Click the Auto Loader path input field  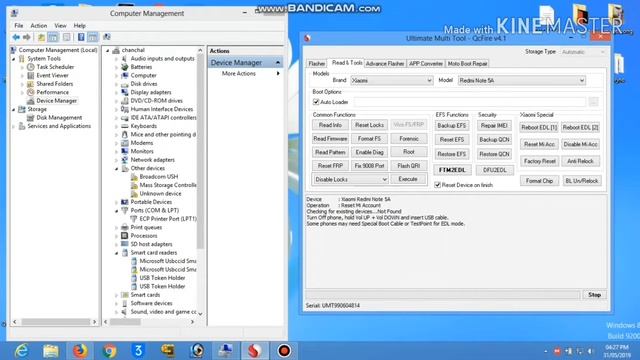point(470,102)
